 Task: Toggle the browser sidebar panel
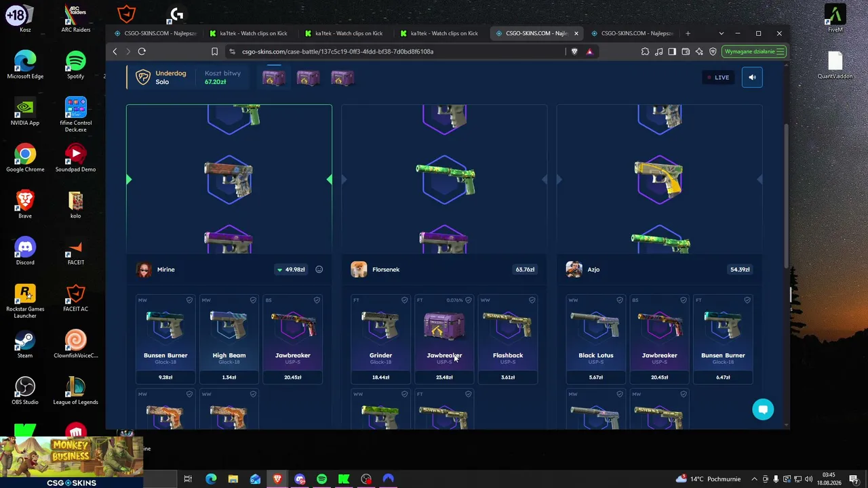(672, 52)
